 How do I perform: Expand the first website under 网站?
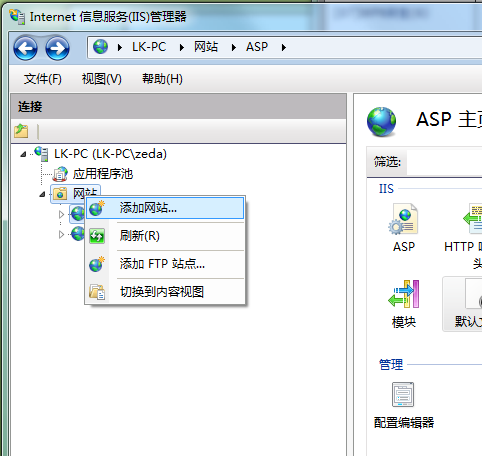(x=61, y=214)
